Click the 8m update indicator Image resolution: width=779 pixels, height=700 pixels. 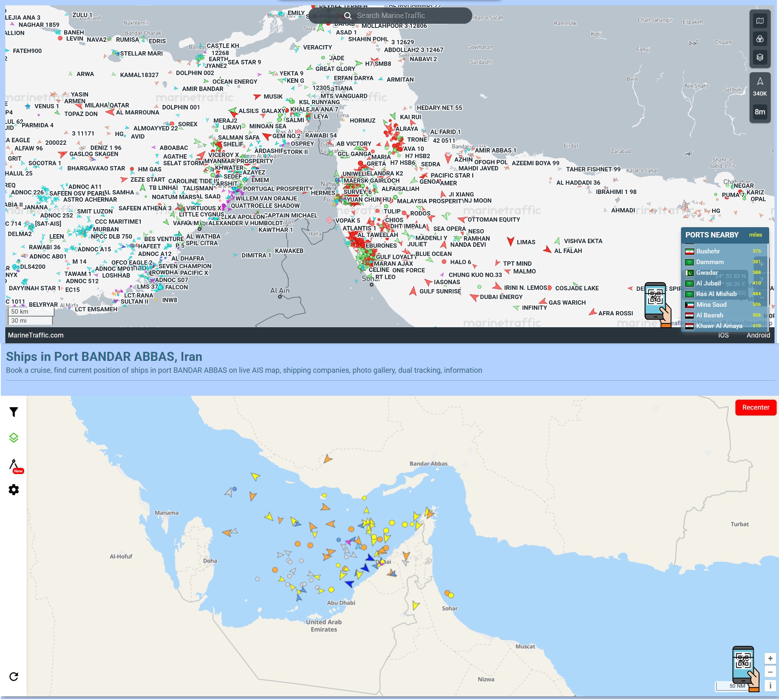click(x=760, y=112)
